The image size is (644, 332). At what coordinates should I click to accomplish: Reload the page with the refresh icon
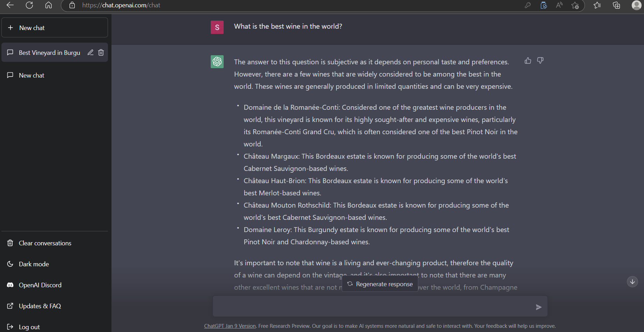[29, 5]
